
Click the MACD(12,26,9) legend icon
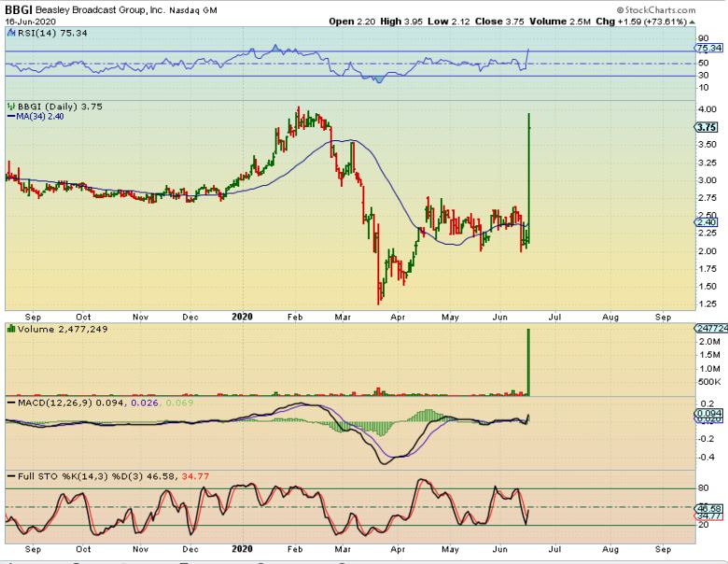tap(8, 402)
